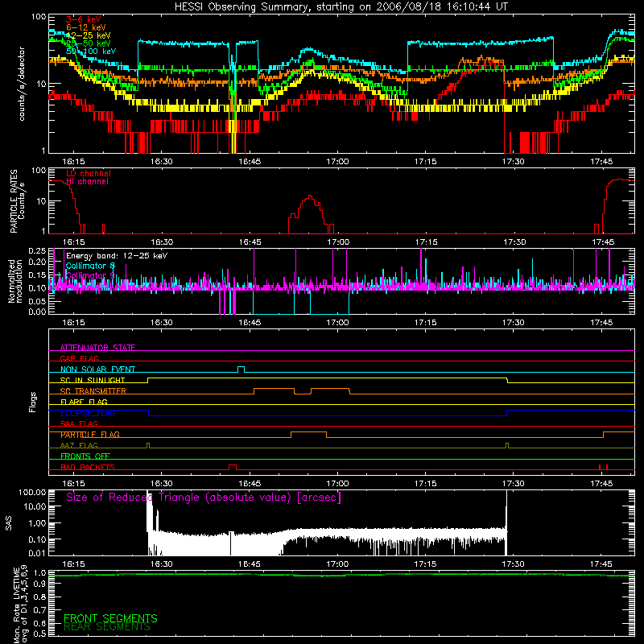This screenshot has height=644, width=644.
Task: Click the Energy band: 12-25 keV text
Action: click(117, 256)
